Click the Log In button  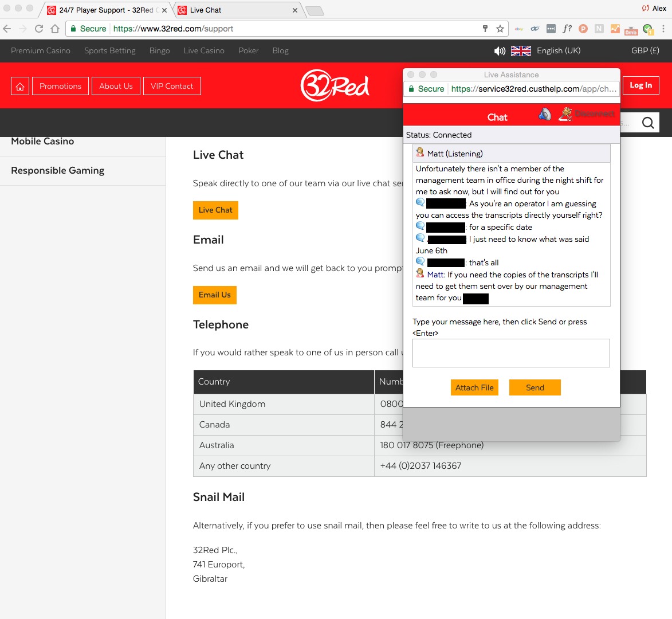640,85
